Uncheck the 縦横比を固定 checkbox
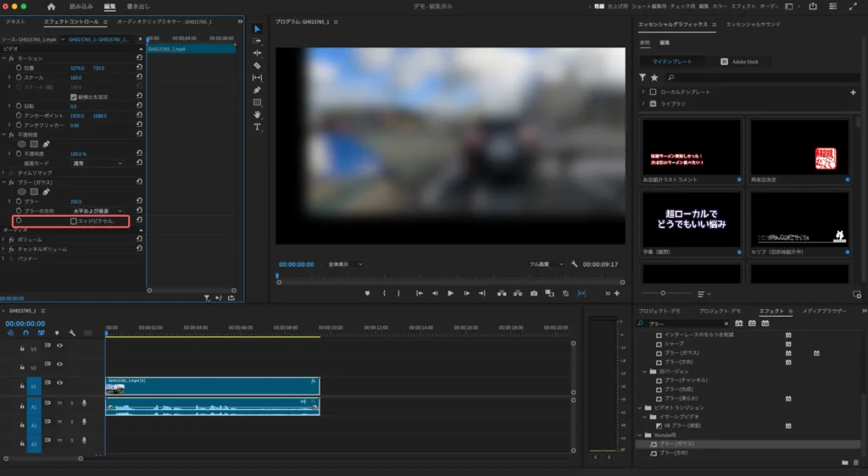The height and width of the screenshot is (476, 868). [74, 97]
